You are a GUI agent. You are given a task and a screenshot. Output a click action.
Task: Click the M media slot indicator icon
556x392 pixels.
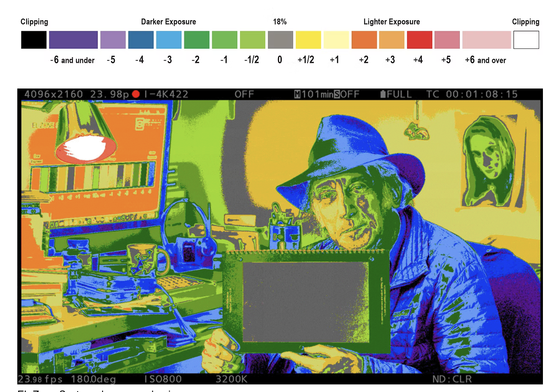297,94
